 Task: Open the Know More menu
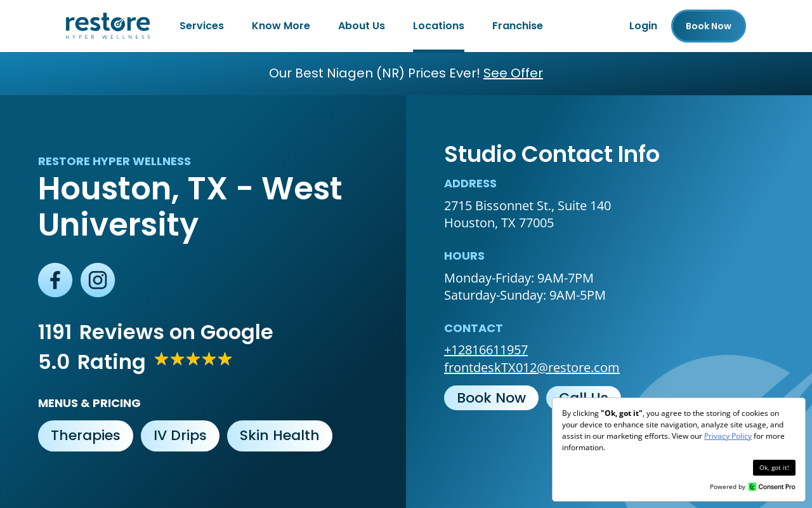coord(281,26)
